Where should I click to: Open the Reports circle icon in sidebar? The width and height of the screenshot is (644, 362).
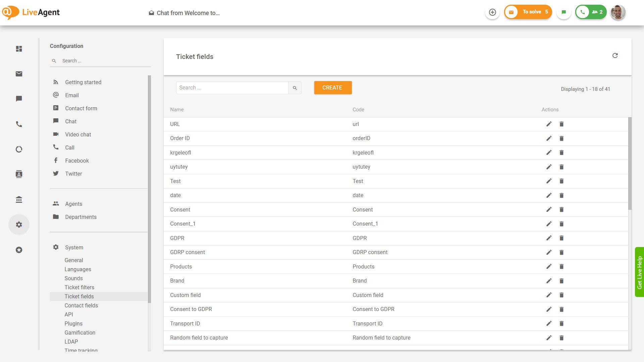pyautogui.click(x=19, y=149)
